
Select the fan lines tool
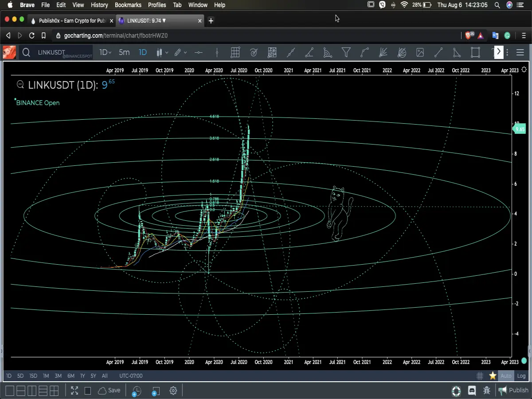pos(383,52)
